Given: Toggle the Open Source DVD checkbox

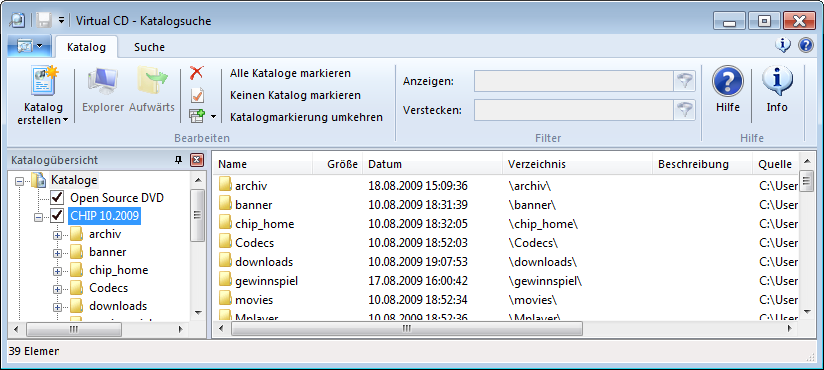Looking at the screenshot, I should (57, 198).
